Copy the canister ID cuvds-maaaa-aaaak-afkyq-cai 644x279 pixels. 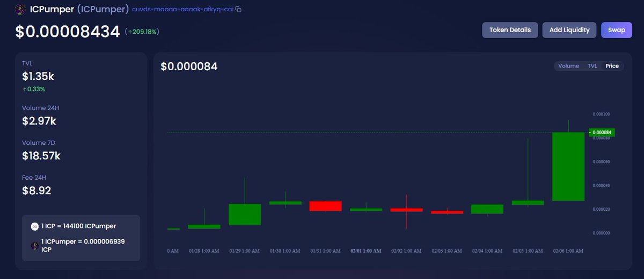click(x=239, y=9)
